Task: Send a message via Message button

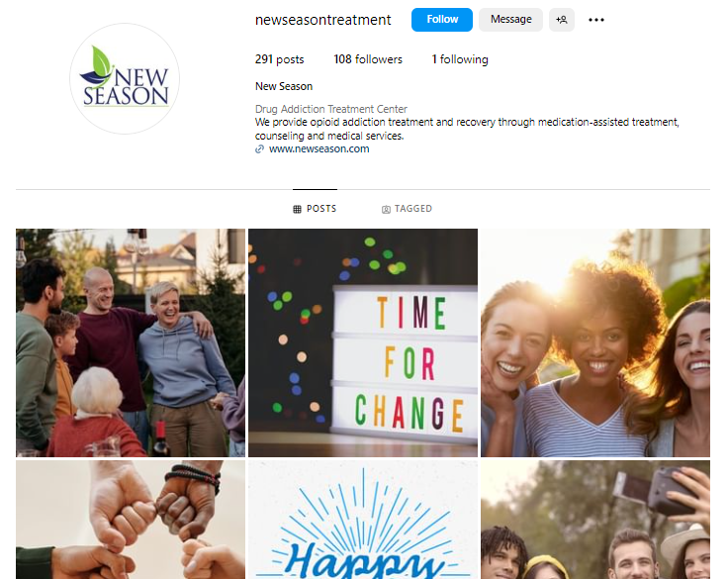Action: pyautogui.click(x=510, y=20)
